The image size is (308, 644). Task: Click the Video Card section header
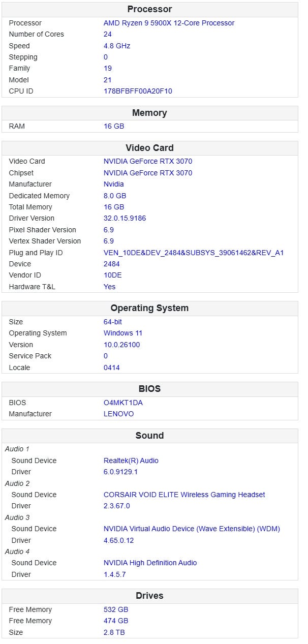149,148
